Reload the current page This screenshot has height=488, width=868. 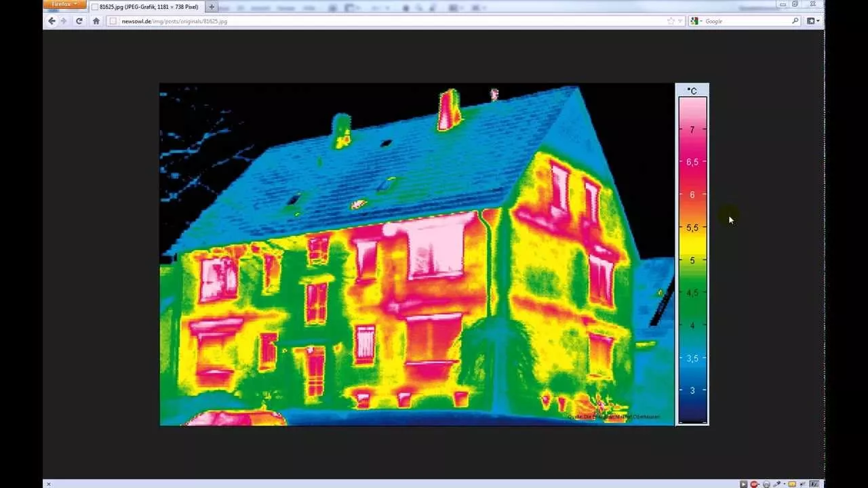coord(79,21)
